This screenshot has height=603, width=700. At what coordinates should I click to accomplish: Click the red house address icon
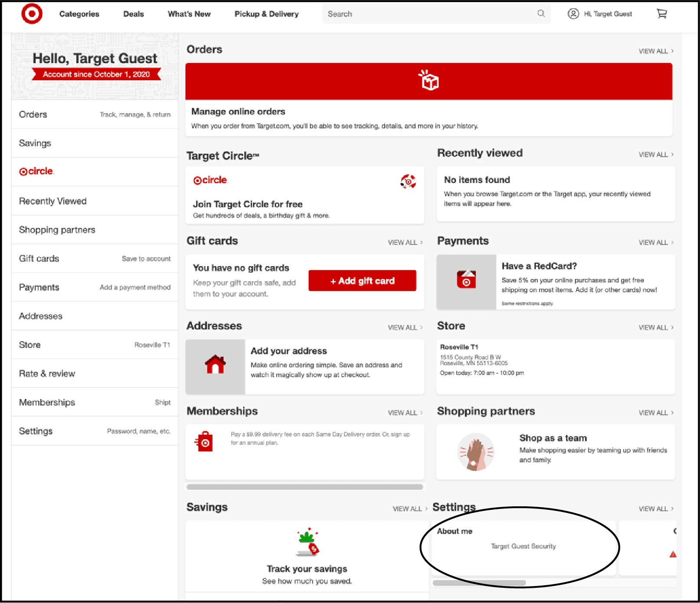(x=216, y=364)
